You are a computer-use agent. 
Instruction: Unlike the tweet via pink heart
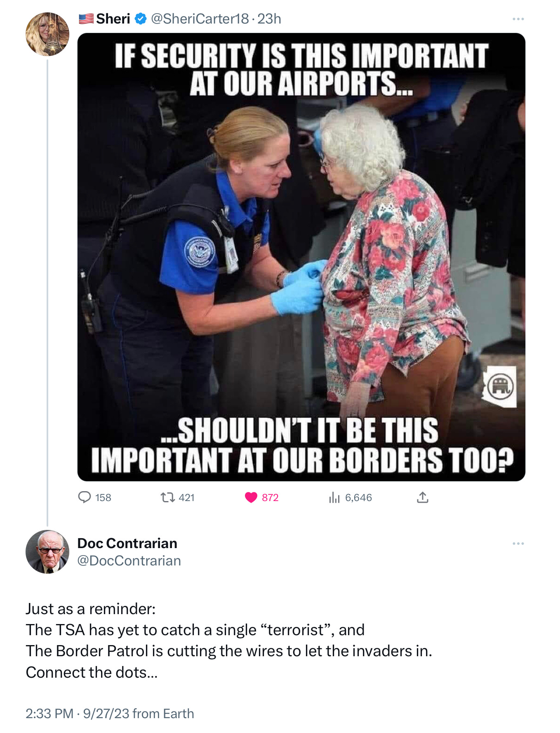click(251, 497)
